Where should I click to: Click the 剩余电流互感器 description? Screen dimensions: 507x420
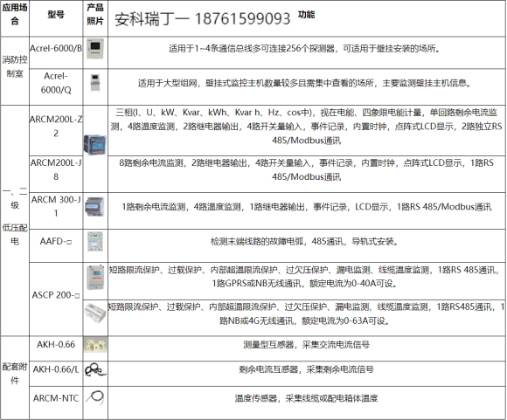coord(306,369)
